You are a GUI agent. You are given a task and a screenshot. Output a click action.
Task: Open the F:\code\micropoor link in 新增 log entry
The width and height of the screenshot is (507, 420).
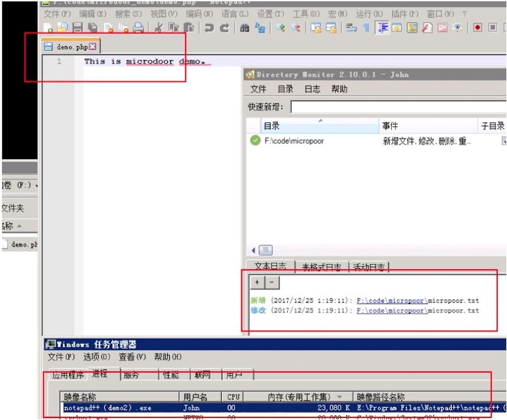click(x=391, y=300)
